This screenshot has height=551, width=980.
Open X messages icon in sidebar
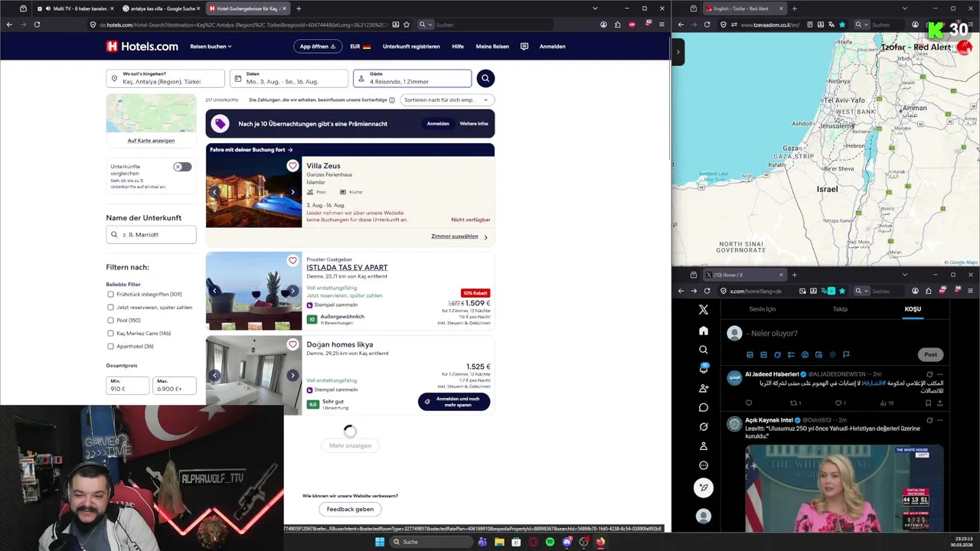[704, 407]
